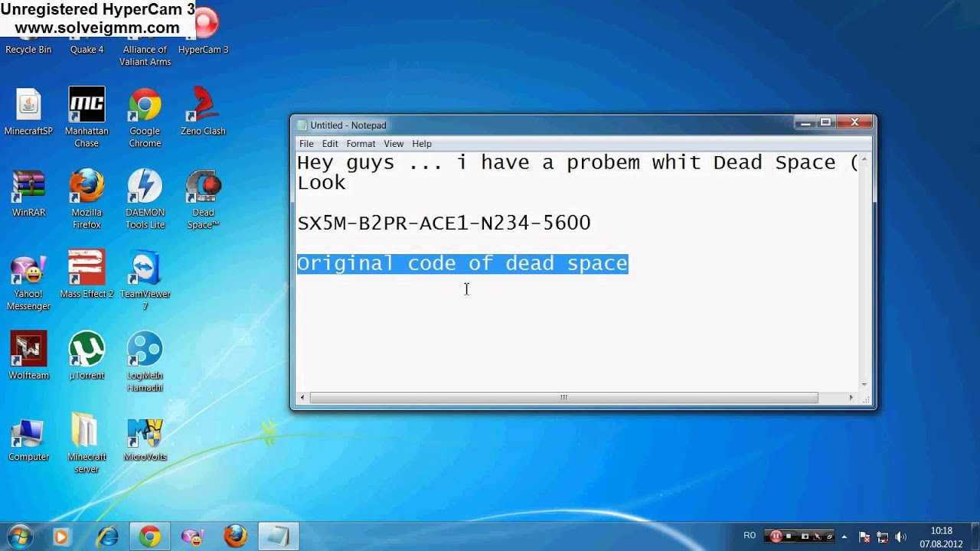
Task: Select the Google Chrome desktop shortcut
Action: click(145, 118)
